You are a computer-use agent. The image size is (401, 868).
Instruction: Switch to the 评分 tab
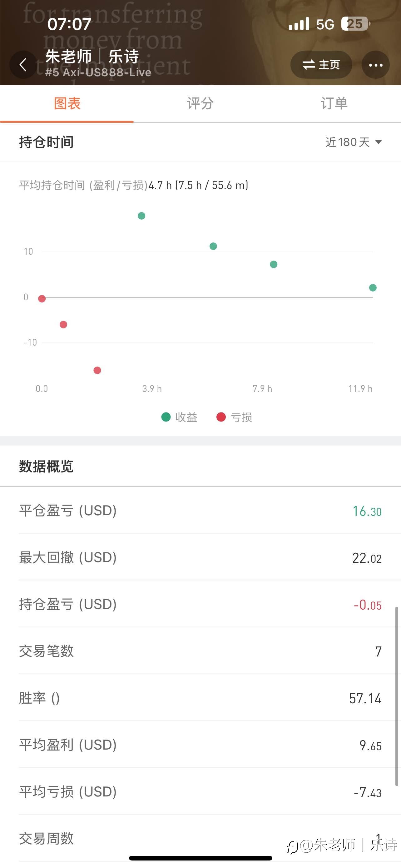coord(200,103)
